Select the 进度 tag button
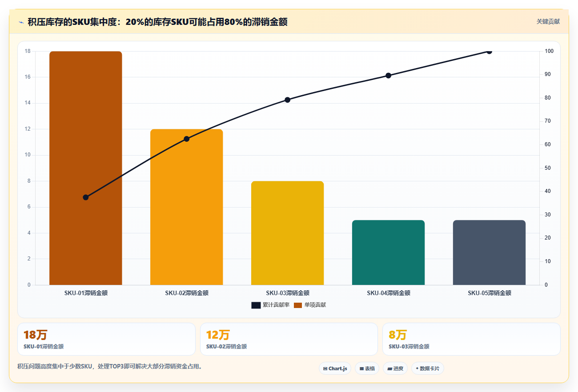This screenshot has width=578, height=392. point(395,368)
